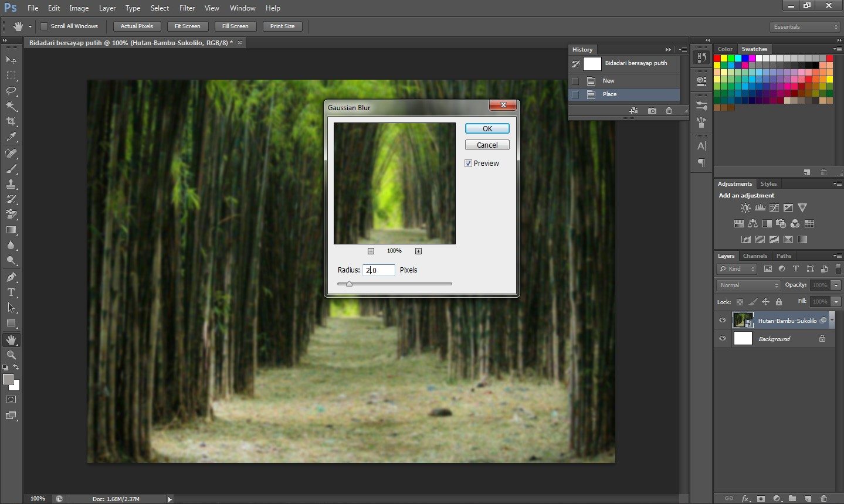Select the Horizontal Type tool
The width and height of the screenshot is (844, 504).
click(11, 292)
